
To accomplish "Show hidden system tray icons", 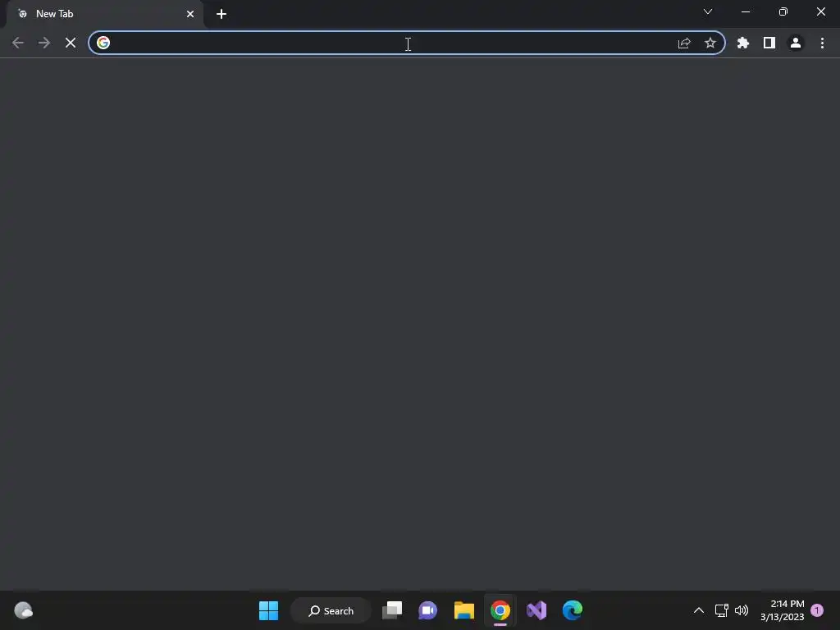I will pyautogui.click(x=699, y=610).
